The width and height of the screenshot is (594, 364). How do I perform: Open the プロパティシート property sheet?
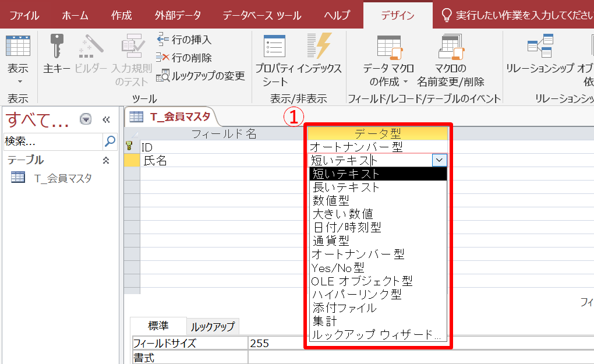tap(274, 58)
